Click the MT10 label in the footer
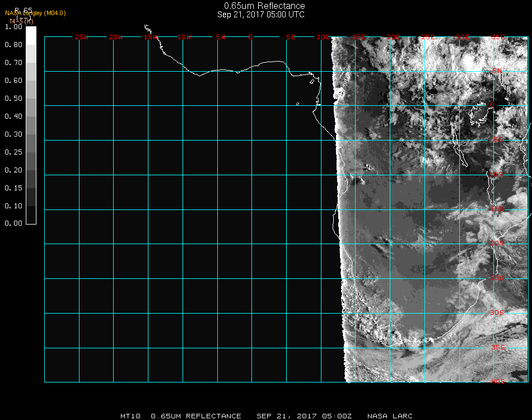 click(x=130, y=416)
